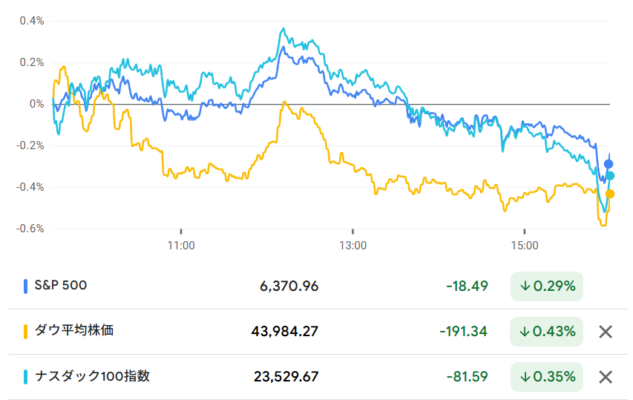Click the S&P 500 price 6,370.96
The image size is (633, 400).
[x=289, y=286]
